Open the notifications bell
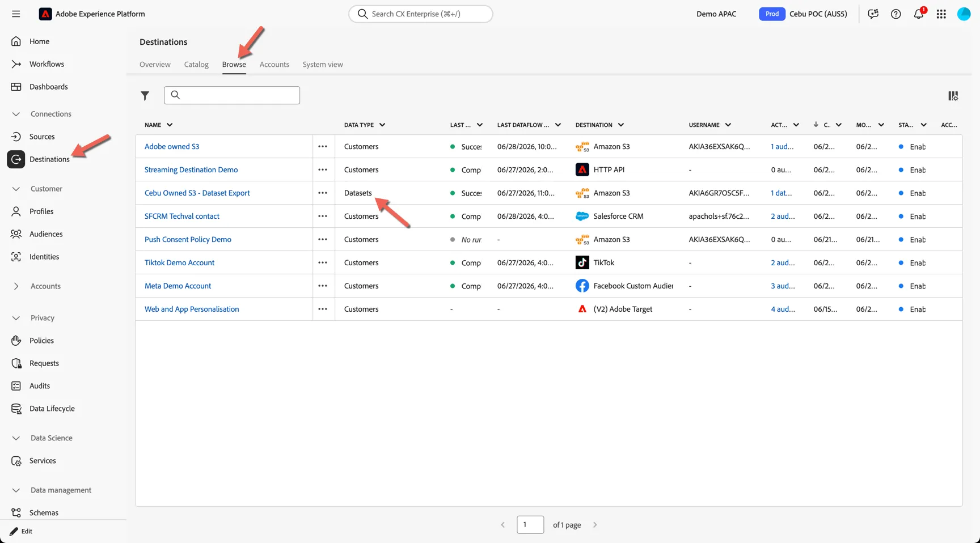 click(919, 14)
